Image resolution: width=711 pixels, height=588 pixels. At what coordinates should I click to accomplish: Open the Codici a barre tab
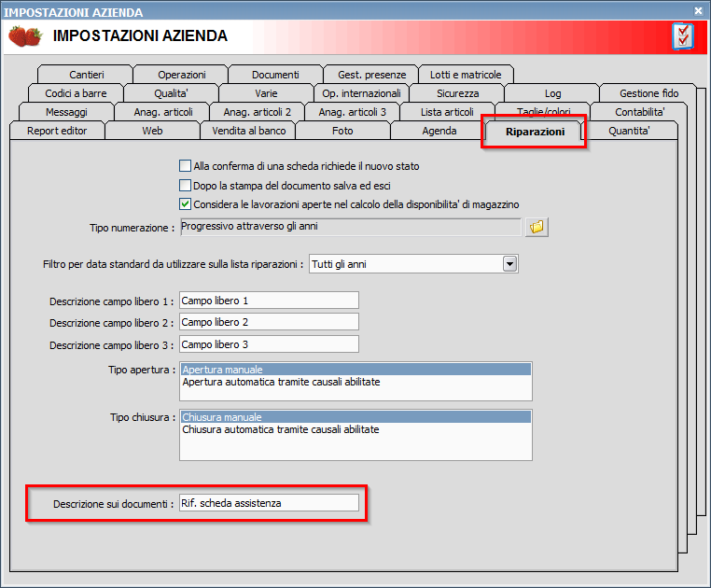click(76, 93)
